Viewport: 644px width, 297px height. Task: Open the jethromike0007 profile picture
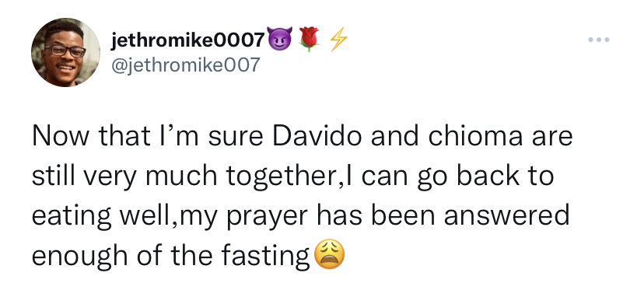pos(65,53)
